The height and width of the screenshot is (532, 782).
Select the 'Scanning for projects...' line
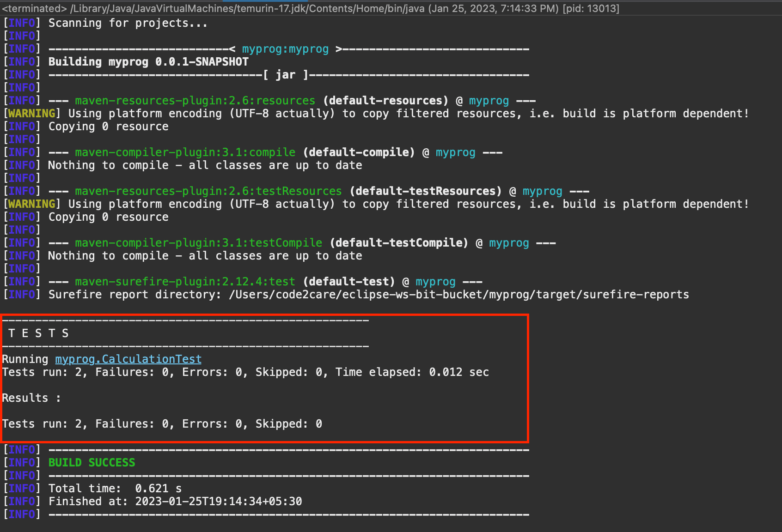click(105, 23)
